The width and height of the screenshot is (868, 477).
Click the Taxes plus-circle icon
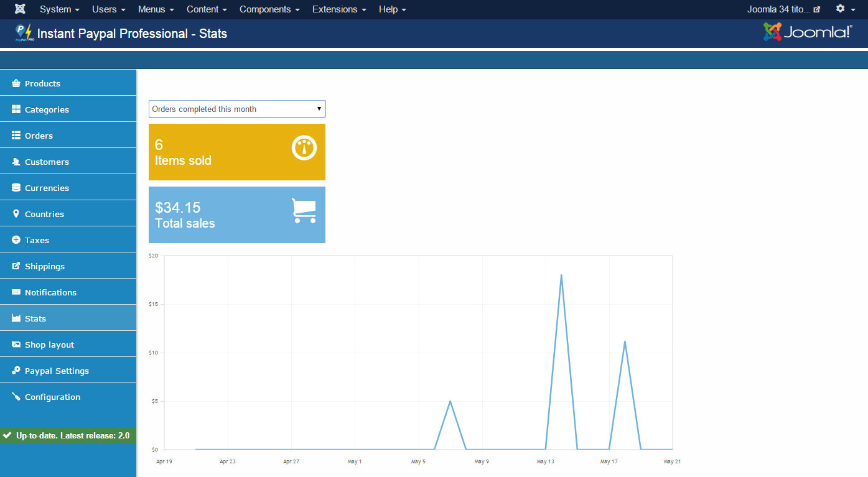(x=16, y=240)
